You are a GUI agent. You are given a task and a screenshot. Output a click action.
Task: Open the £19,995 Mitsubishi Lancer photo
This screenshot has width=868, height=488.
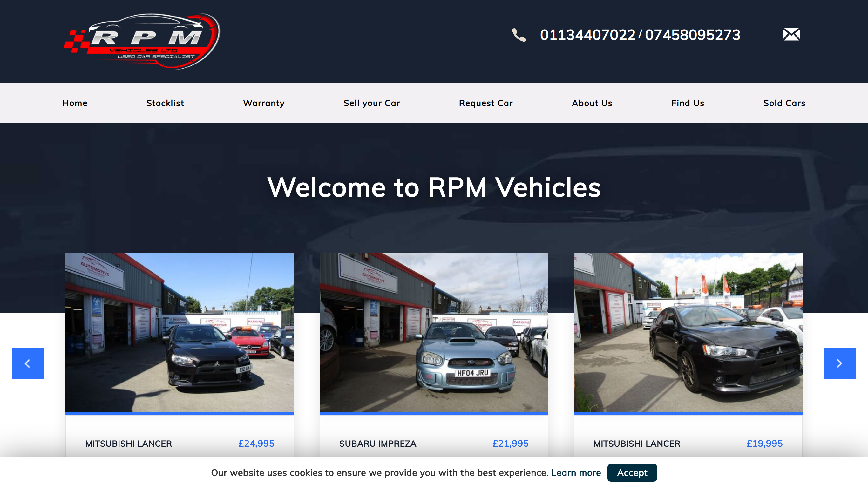point(688,332)
